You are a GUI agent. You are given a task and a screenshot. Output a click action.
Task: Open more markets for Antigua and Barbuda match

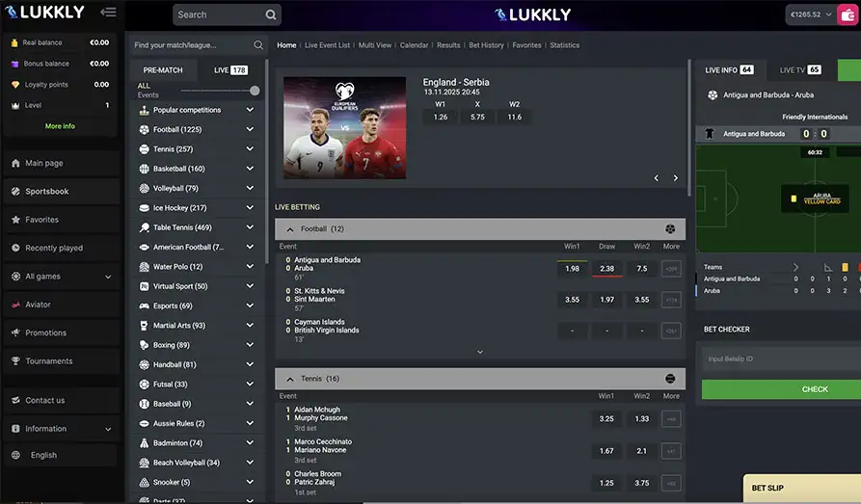(671, 269)
